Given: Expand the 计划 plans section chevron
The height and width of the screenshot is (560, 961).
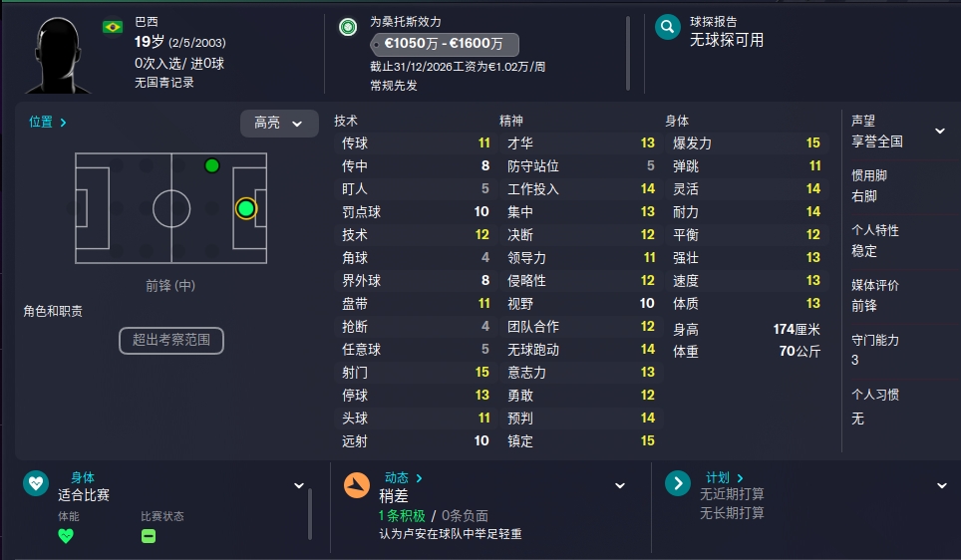Looking at the screenshot, I should 941,485.
